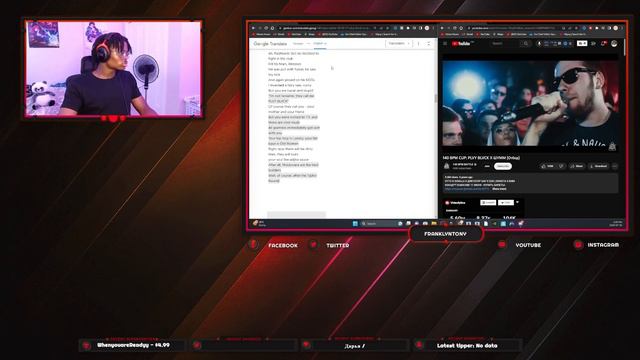Like the YouTube video

coord(548,166)
